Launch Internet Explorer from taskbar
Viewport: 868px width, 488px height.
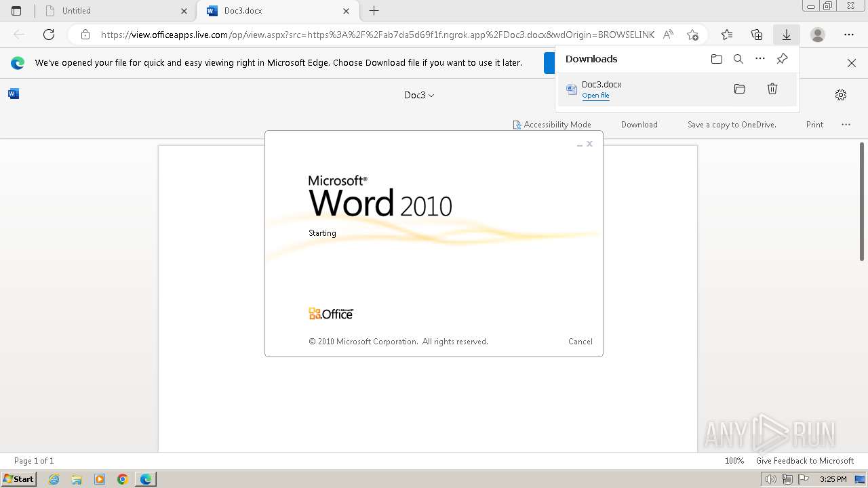(54, 479)
